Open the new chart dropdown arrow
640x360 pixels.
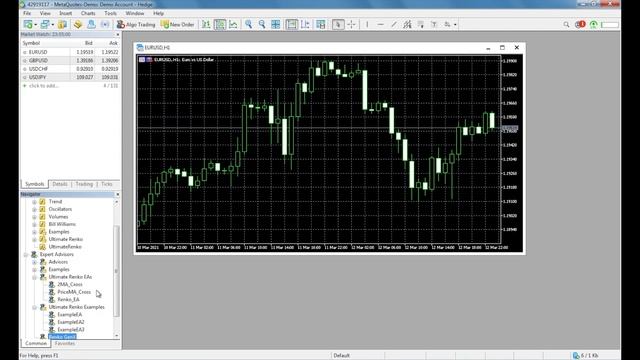coord(36,24)
